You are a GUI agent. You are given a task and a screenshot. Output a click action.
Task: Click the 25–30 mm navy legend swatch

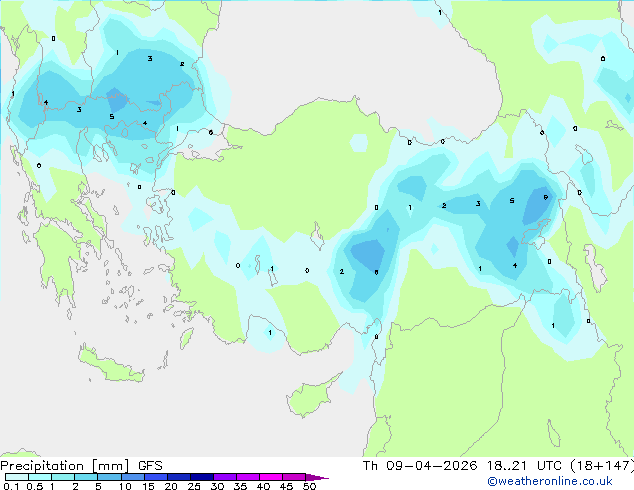[x=202, y=477]
